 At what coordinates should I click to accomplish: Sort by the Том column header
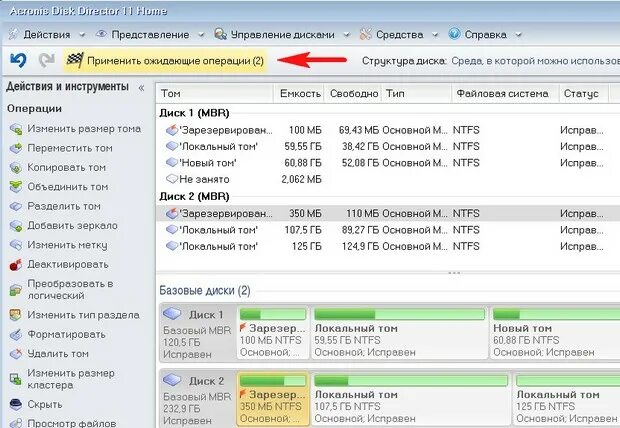tap(214, 94)
